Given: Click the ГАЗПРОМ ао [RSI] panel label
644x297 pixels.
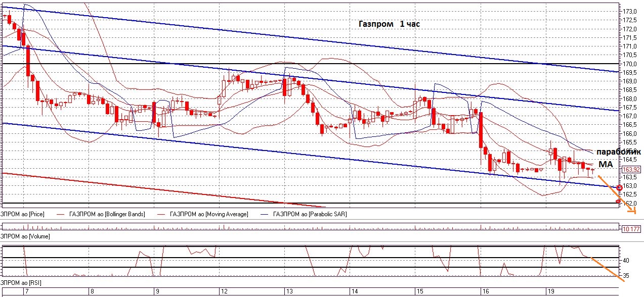Looking at the screenshot, I should pyautogui.click(x=21, y=282).
